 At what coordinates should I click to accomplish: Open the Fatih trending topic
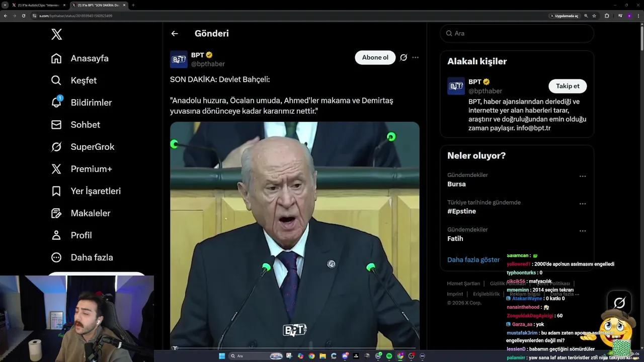point(455,238)
